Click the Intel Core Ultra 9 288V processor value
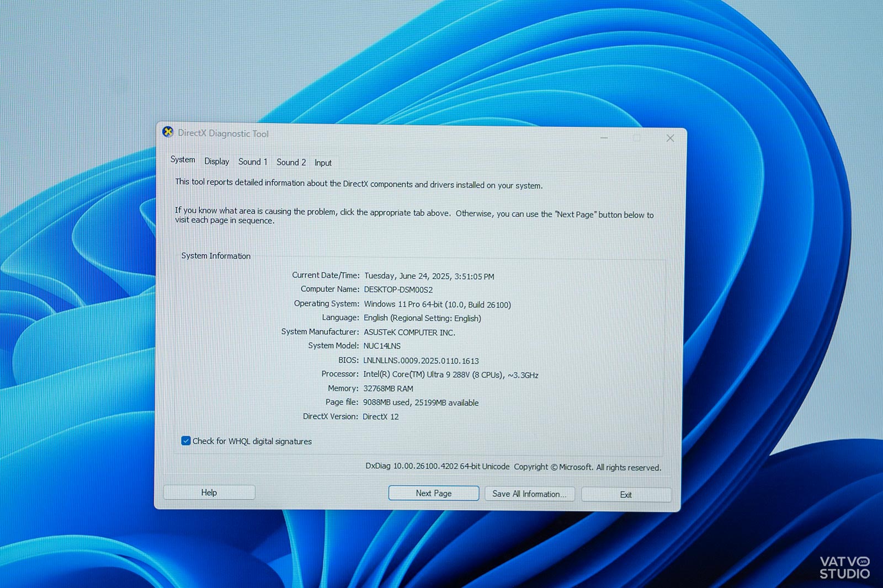This screenshot has height=588, width=883. tap(450, 375)
